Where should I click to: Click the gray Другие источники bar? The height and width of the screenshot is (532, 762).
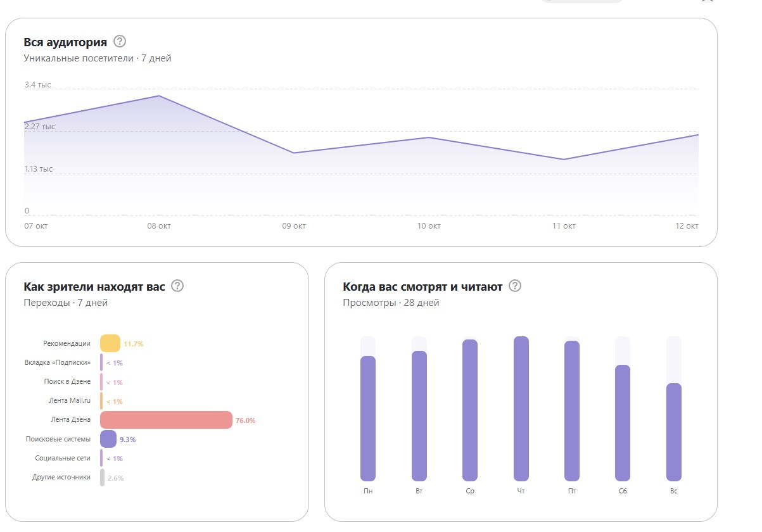coord(102,478)
